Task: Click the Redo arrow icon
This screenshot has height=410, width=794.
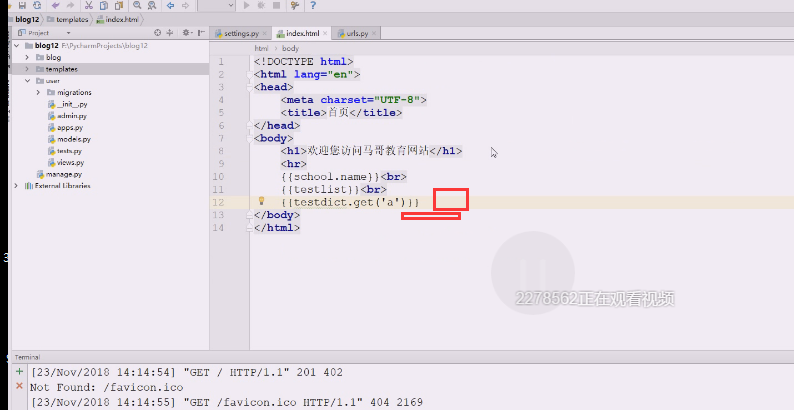Action: pyautogui.click(x=70, y=6)
